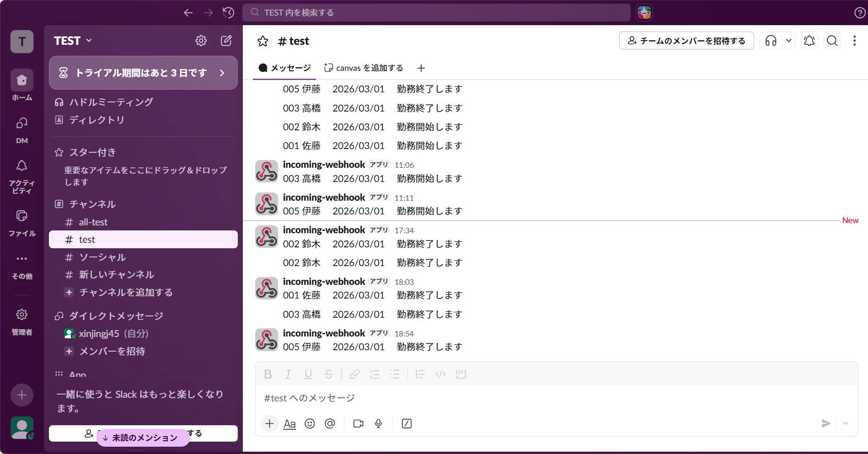Toggle ordered list formatting

tap(375, 374)
